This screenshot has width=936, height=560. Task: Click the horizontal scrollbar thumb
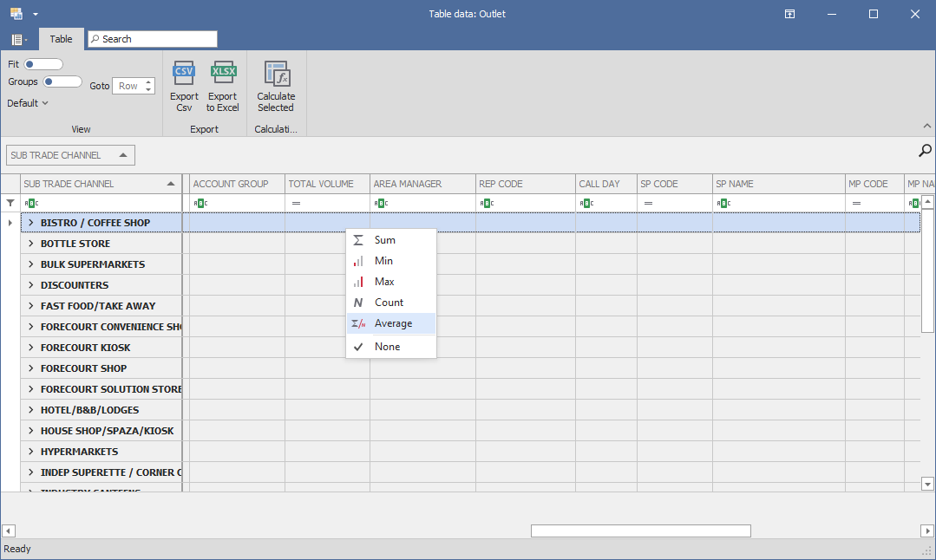tap(640, 531)
